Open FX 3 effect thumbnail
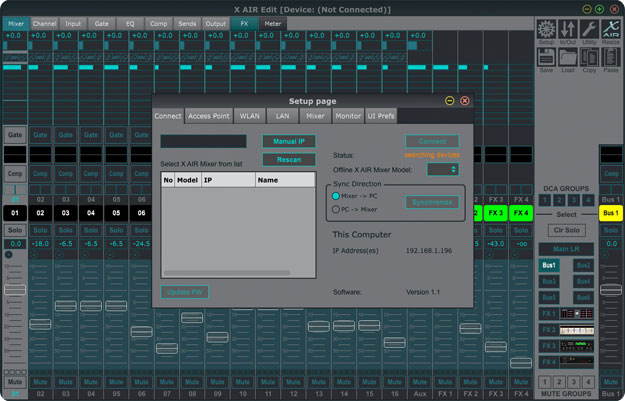The image size is (625, 401). [577, 346]
